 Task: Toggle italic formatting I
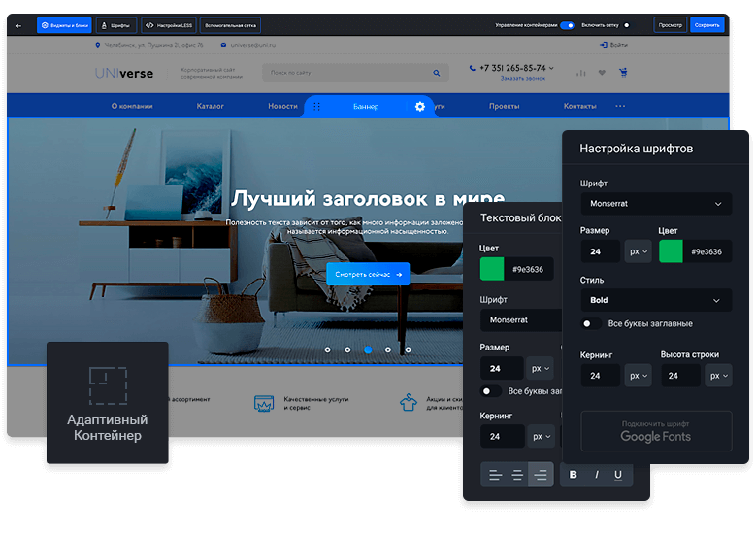597,475
